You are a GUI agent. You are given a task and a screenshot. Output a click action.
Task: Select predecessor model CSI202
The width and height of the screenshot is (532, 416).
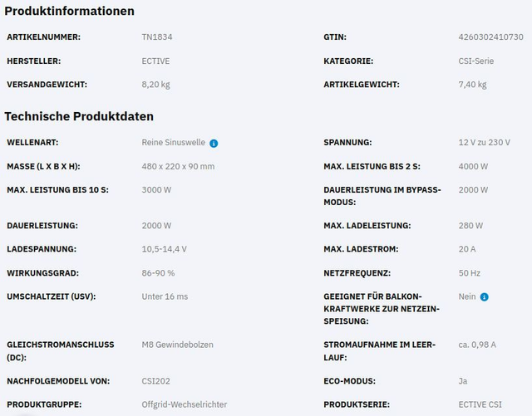tap(155, 381)
